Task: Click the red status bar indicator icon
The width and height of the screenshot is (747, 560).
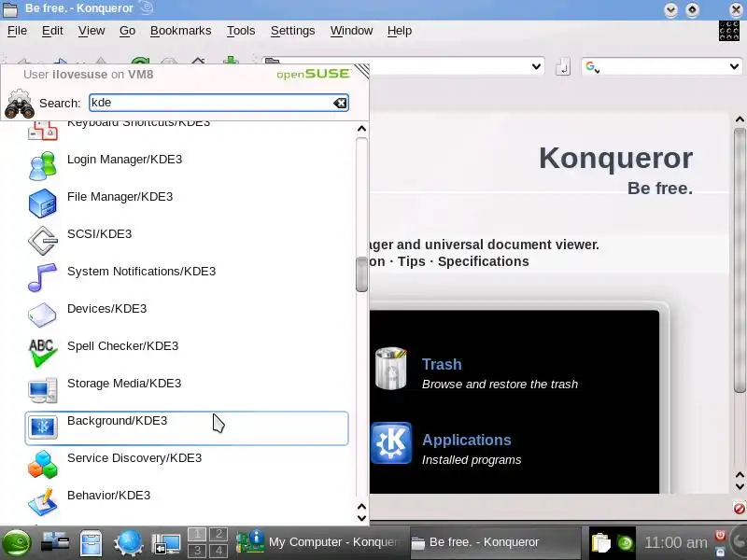Action: [x=739, y=509]
